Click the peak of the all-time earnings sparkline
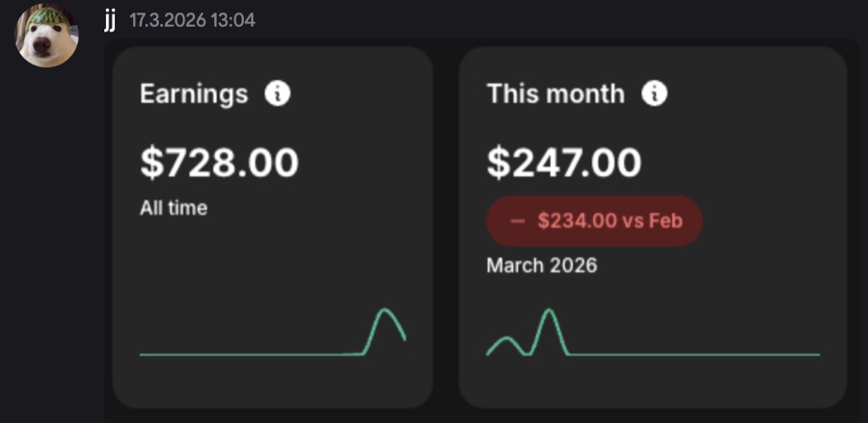 click(x=384, y=310)
